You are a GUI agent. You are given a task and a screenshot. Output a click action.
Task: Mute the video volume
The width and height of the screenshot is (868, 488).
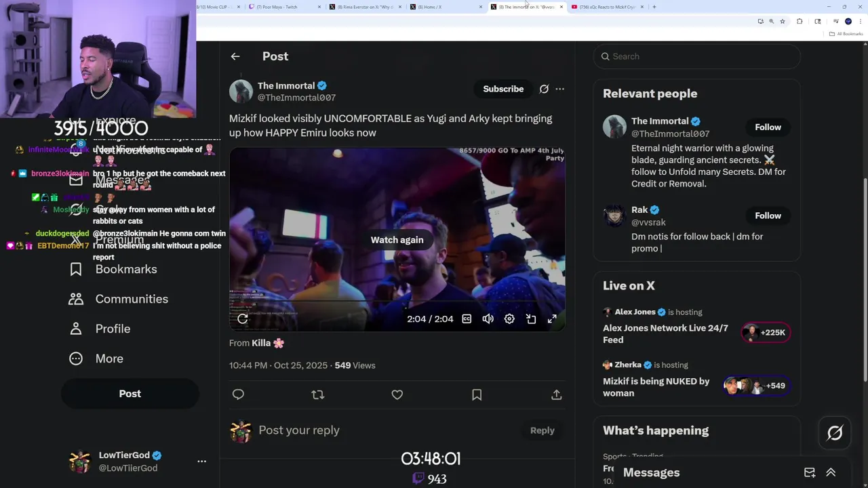[488, 319]
